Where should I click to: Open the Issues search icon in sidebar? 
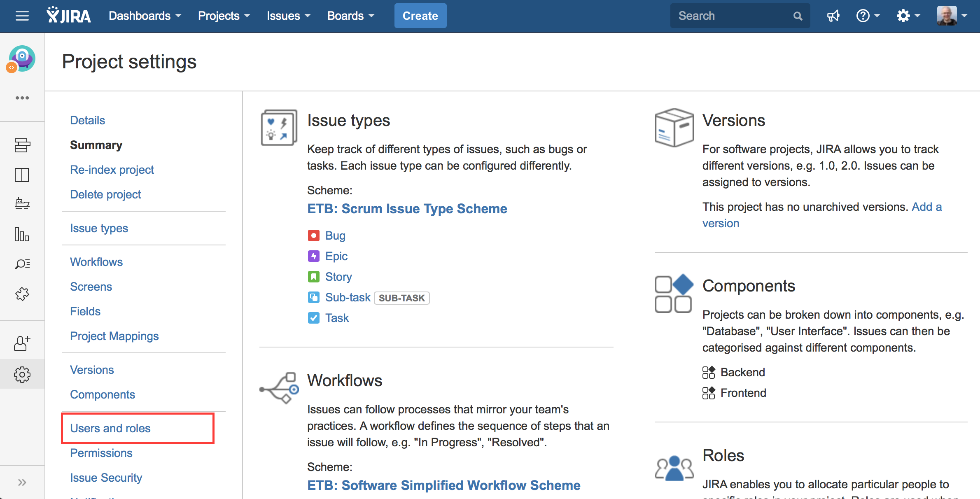click(x=22, y=264)
